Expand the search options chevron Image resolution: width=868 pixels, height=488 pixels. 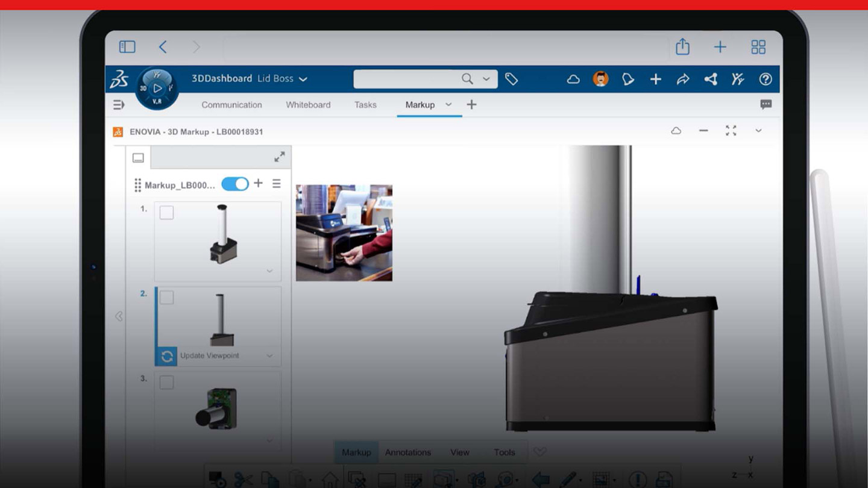pos(486,79)
